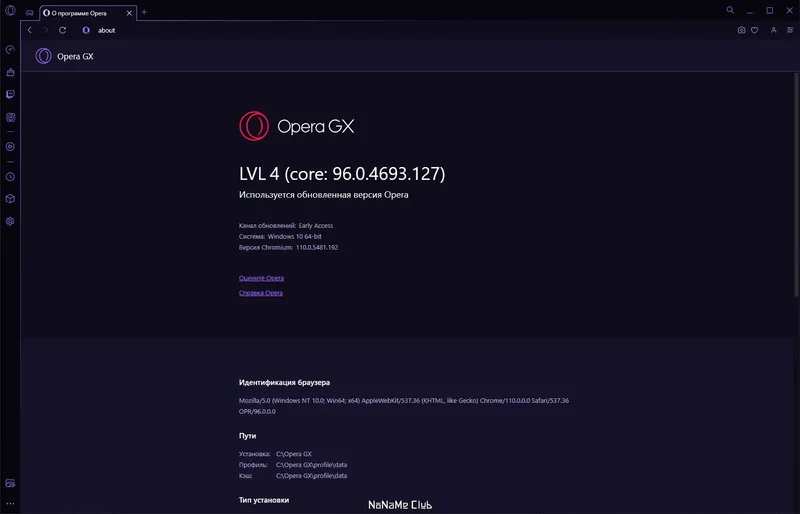Click the tab search magnifier icon
This screenshot has height=514, width=800.
[730, 10]
